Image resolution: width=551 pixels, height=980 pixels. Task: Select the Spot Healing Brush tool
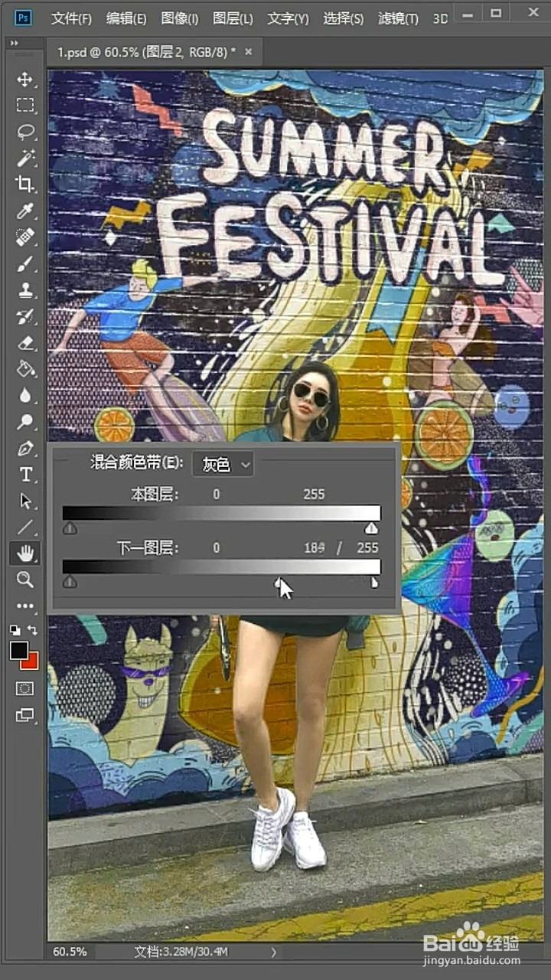(25, 237)
